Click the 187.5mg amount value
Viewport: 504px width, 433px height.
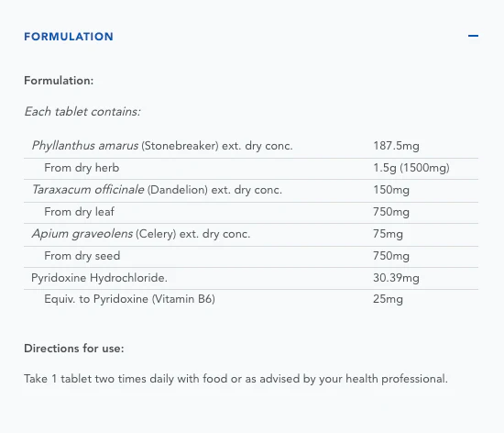pyautogui.click(x=396, y=146)
